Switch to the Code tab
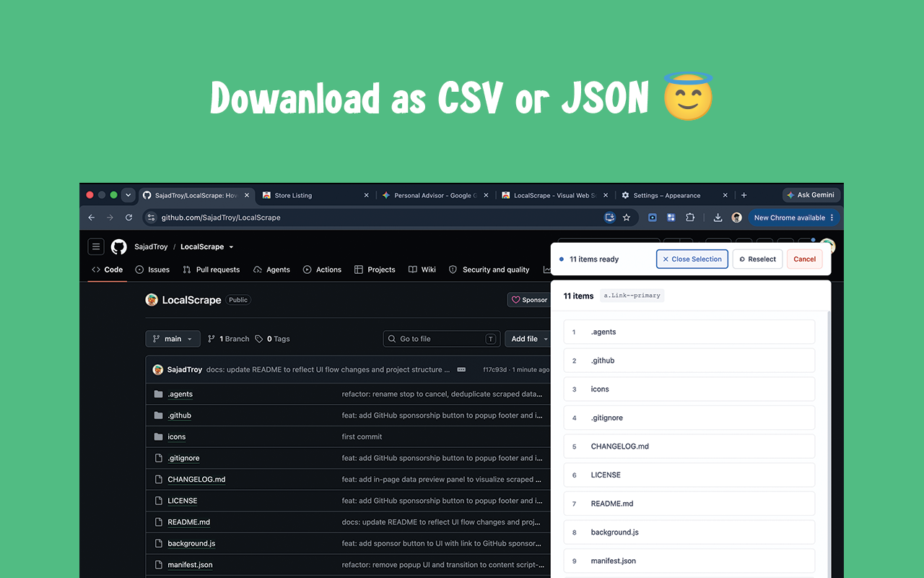924x578 pixels. click(108, 269)
